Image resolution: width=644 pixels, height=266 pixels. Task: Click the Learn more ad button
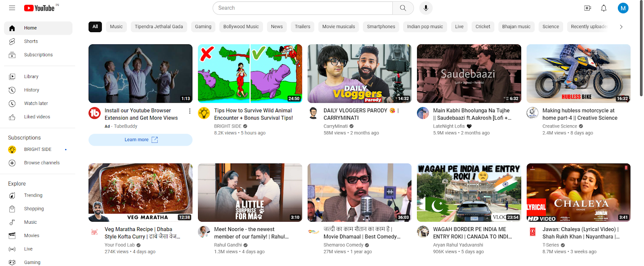tap(140, 140)
